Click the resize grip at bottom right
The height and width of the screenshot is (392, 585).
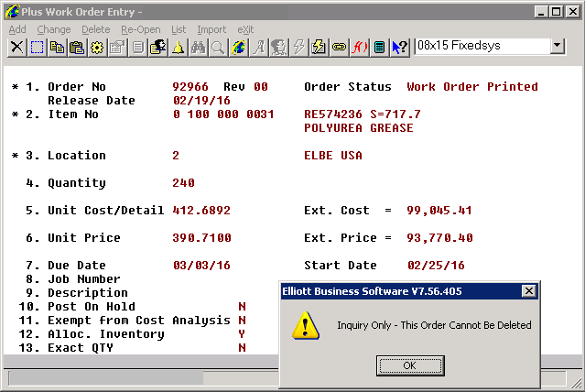click(x=577, y=382)
